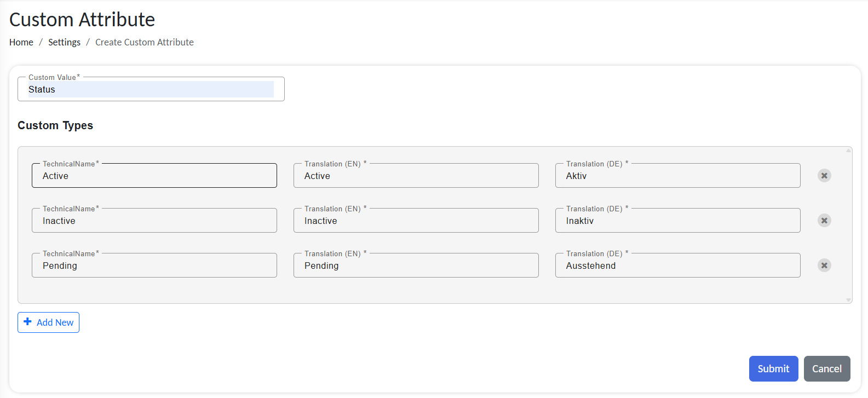Focus the TechnicalName field with Pending
The height and width of the screenshot is (398, 868).
click(x=154, y=266)
